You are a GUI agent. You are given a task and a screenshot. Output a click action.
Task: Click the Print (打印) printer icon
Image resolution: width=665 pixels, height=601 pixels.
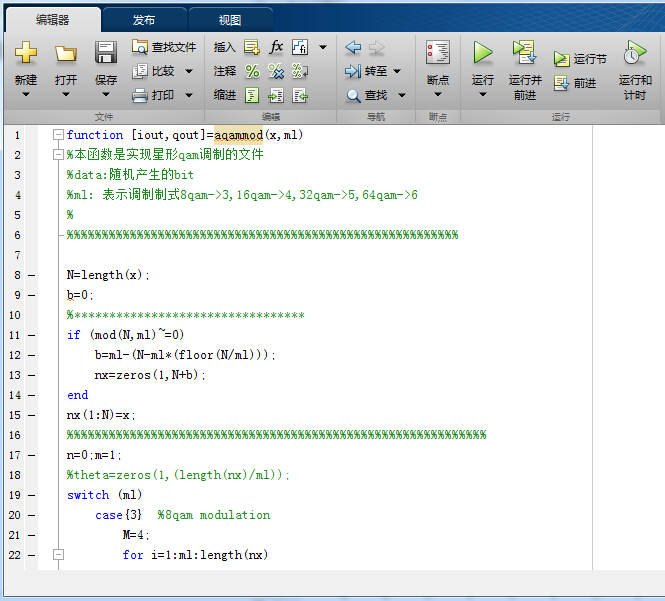(x=140, y=95)
